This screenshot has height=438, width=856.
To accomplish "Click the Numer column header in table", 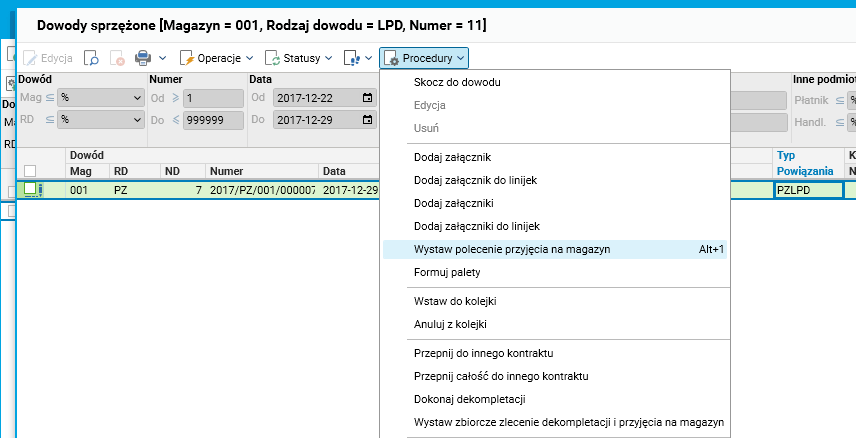I will (262, 171).
